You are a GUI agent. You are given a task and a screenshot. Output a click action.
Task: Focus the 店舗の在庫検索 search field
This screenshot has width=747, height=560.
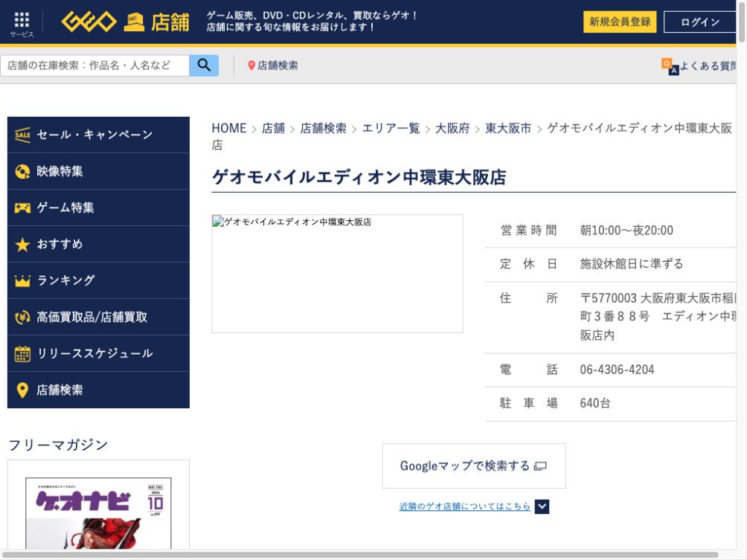point(94,65)
